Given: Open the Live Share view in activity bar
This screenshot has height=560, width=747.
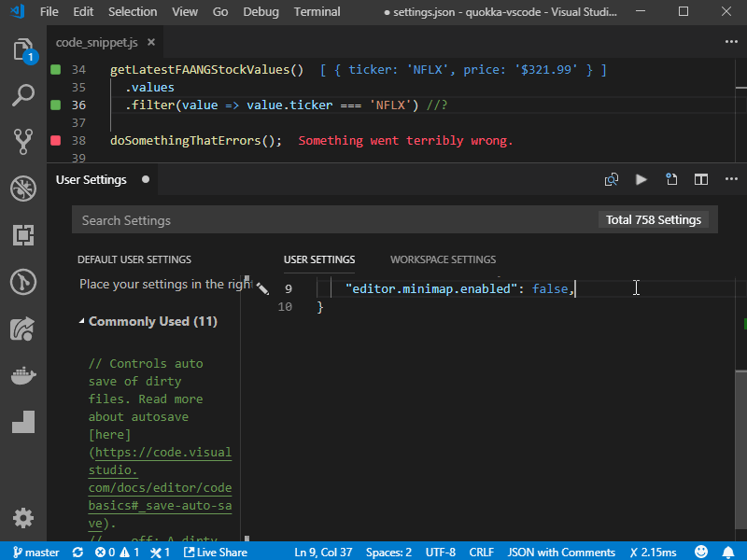Looking at the screenshot, I should click(x=23, y=329).
